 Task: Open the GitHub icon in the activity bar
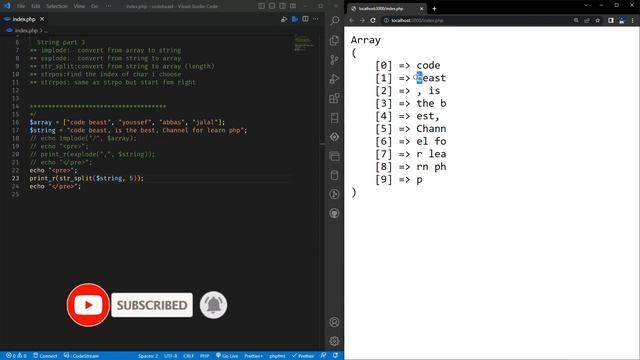(334, 213)
